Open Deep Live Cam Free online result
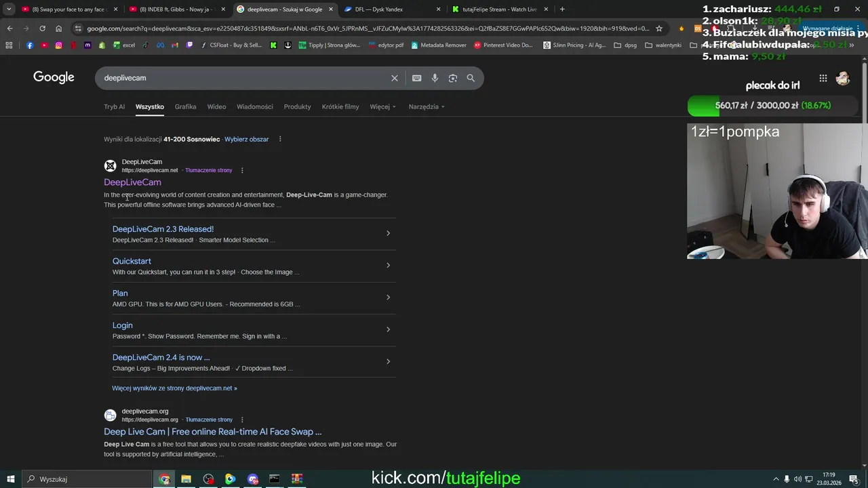Viewport: 868px width, 488px height. pyautogui.click(x=213, y=432)
